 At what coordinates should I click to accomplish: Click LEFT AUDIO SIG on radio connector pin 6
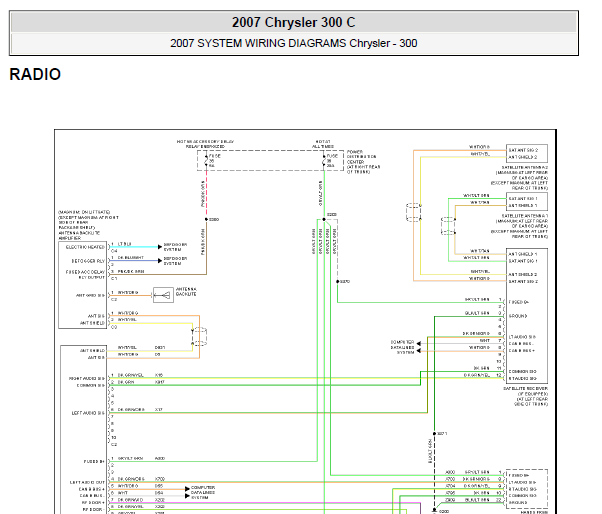tap(88, 413)
